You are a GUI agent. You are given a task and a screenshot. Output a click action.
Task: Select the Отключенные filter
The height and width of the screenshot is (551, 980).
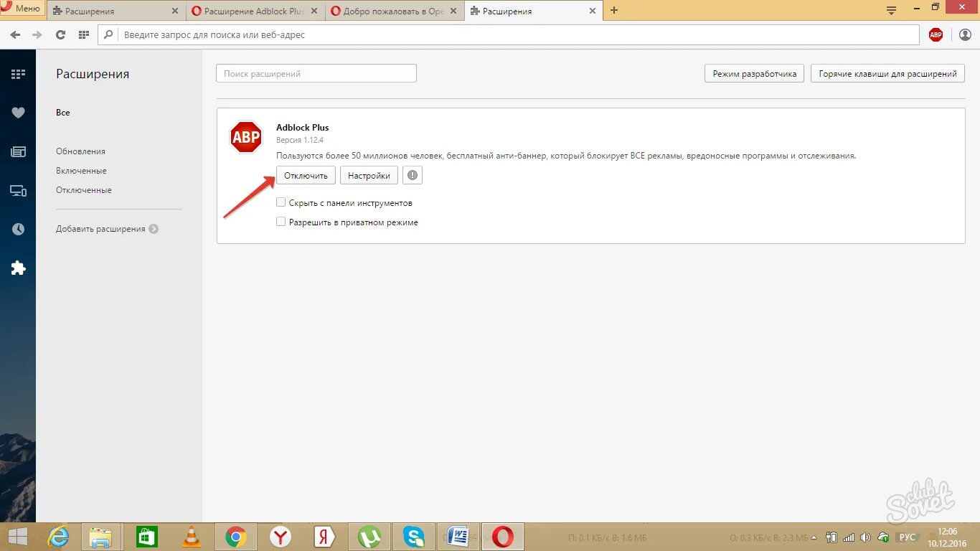[x=84, y=190]
